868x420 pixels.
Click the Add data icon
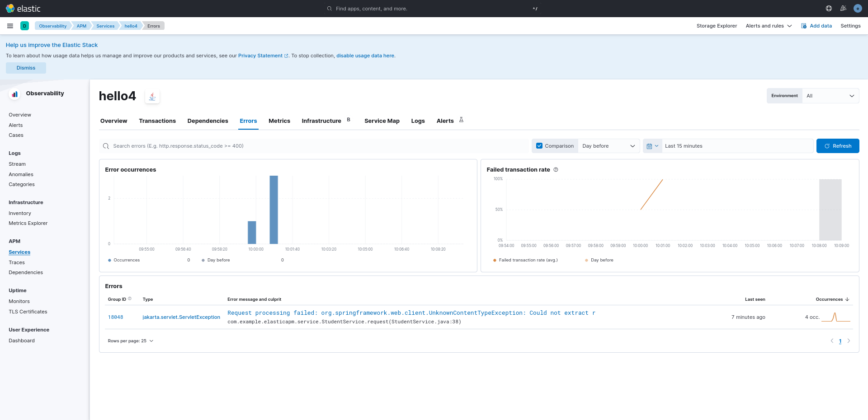(804, 26)
